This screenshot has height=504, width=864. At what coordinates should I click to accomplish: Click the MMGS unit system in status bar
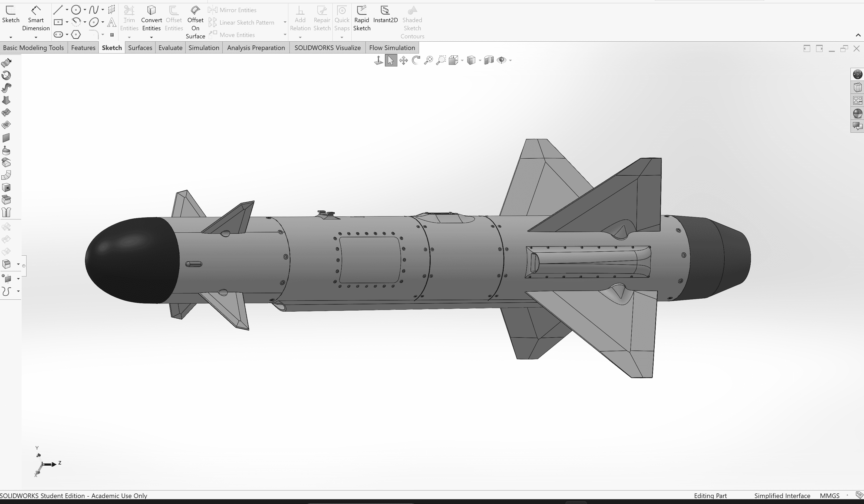[x=829, y=496]
